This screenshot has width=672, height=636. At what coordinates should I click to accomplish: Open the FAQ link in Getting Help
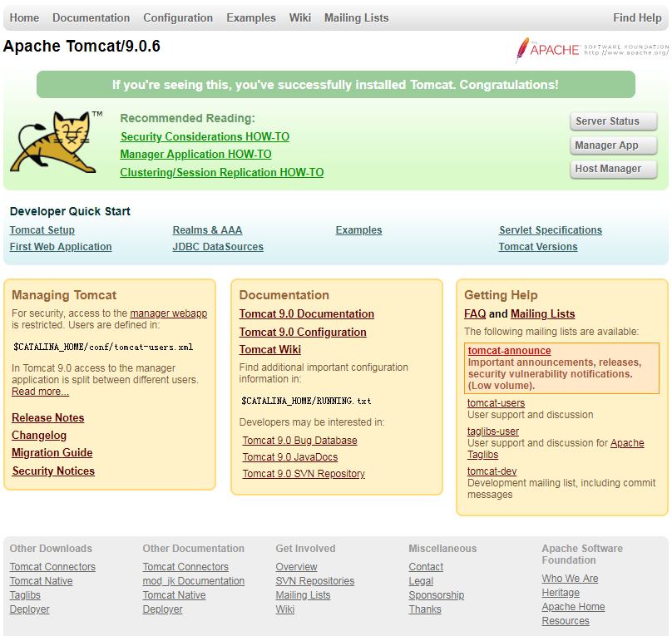pyautogui.click(x=475, y=314)
